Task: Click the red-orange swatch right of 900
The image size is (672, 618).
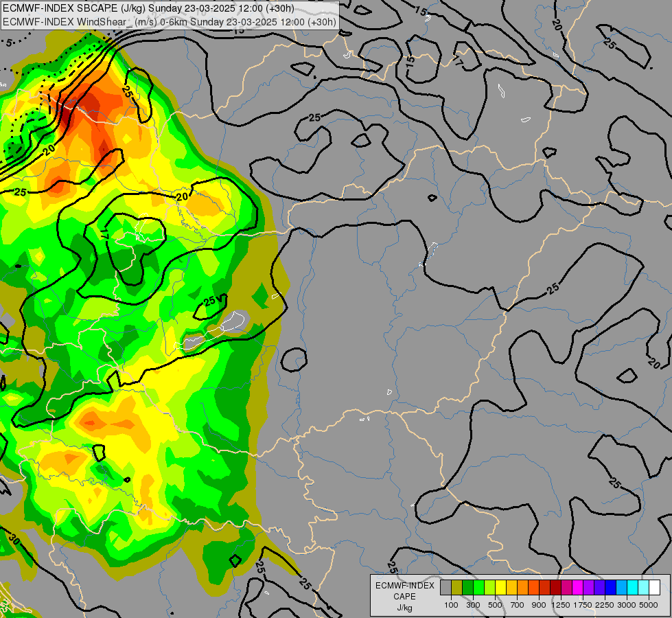Action: click(544, 587)
